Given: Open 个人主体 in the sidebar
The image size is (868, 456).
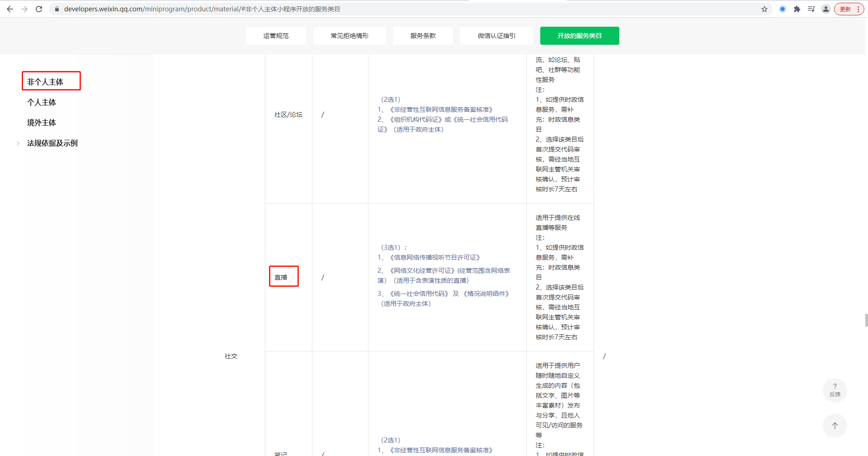Looking at the screenshot, I should (x=42, y=102).
